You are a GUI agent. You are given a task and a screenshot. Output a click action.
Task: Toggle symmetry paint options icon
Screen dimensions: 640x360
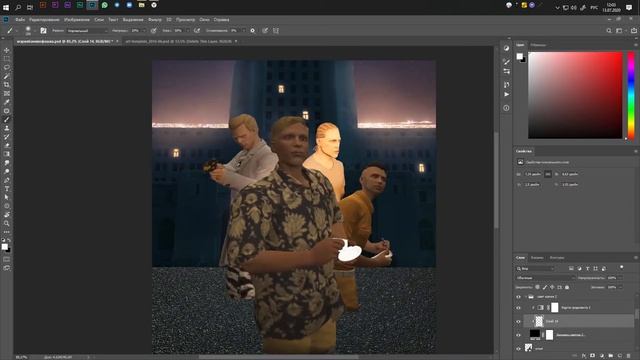tap(276, 31)
